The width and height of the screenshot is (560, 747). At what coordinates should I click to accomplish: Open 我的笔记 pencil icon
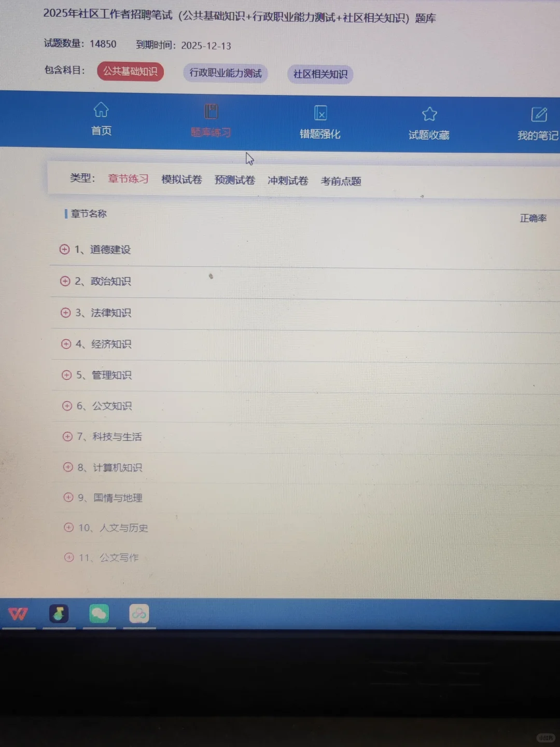coord(540,114)
